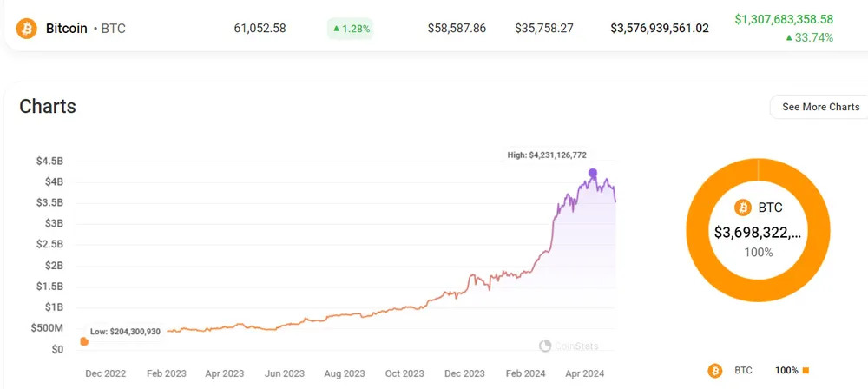This screenshot has width=868, height=389.
Task: Click the Low: $204,300,930 label
Action: 126,332
